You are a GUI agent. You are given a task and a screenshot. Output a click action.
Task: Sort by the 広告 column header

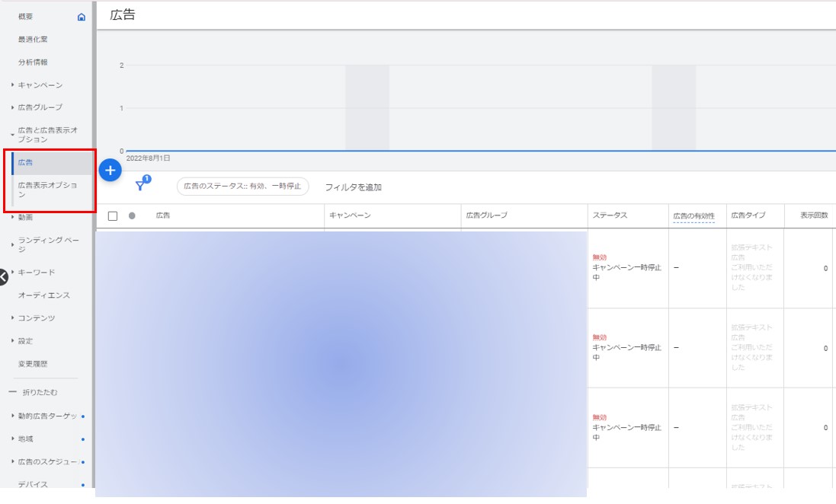pos(162,215)
